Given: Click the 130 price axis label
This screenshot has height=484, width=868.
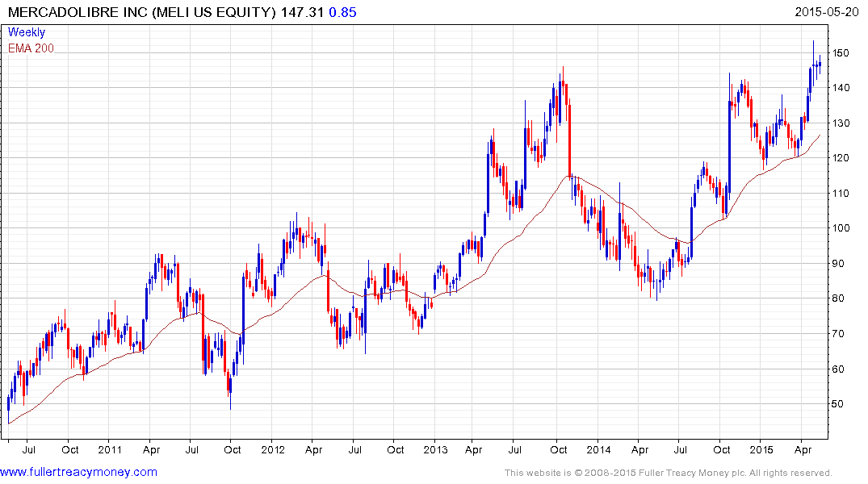Looking at the screenshot, I should click(841, 123).
